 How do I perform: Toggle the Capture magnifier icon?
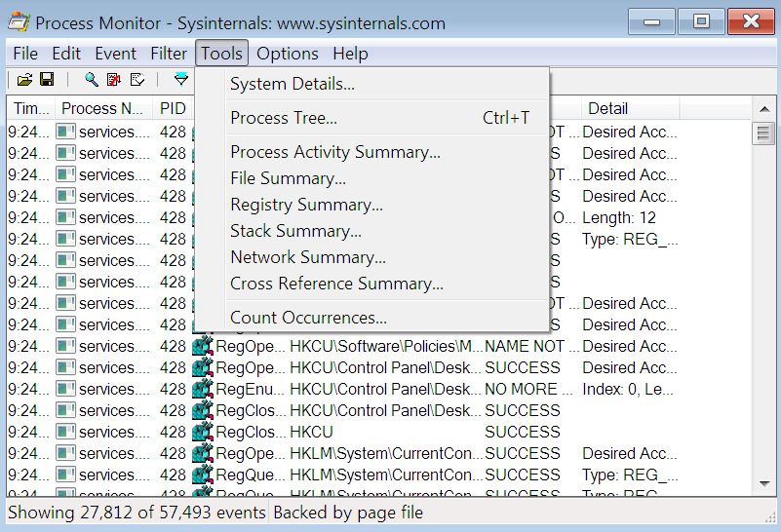pyautogui.click(x=91, y=79)
